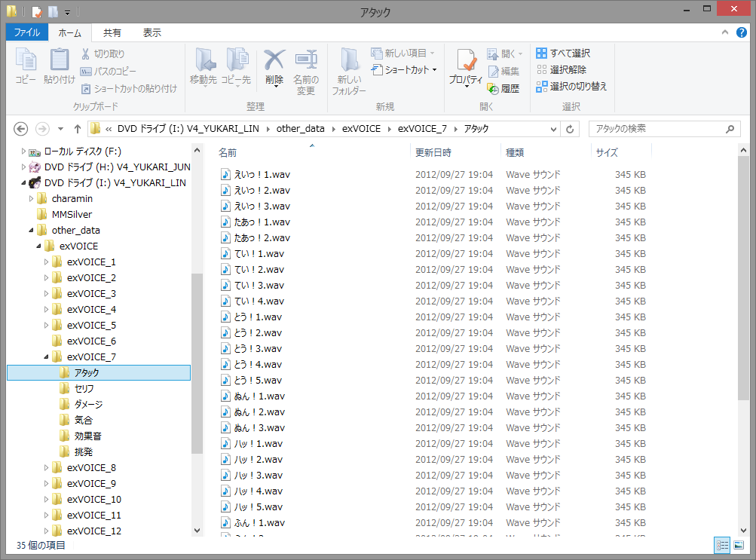Click the Up arrow navigation icon
The height and width of the screenshot is (560, 756).
(x=78, y=129)
